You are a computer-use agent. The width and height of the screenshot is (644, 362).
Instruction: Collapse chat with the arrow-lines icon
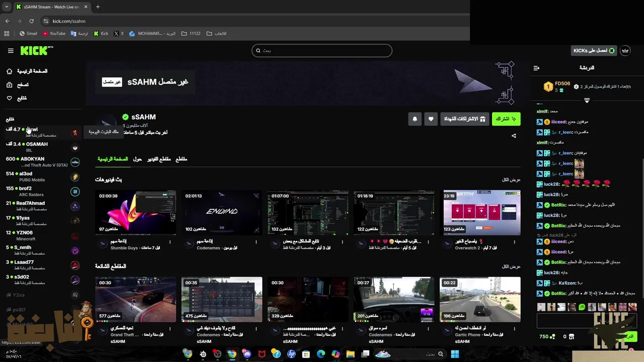[536, 68]
